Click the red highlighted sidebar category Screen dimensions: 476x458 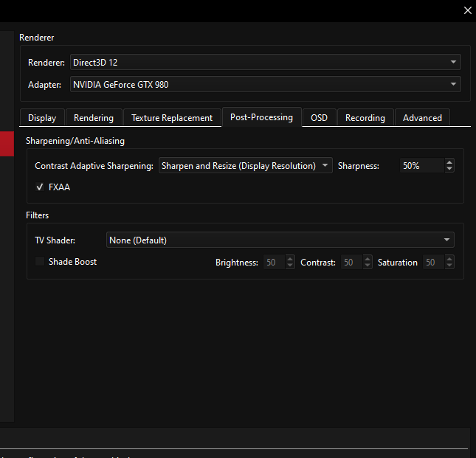click(7, 144)
